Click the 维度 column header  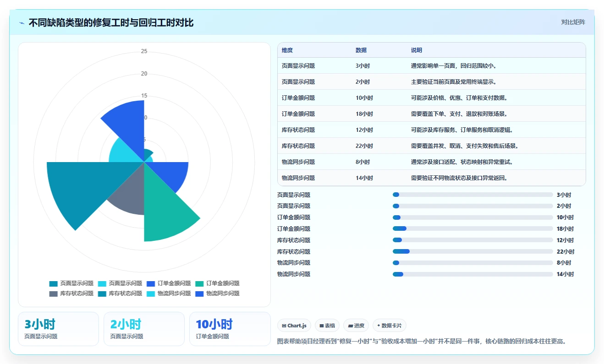click(287, 50)
